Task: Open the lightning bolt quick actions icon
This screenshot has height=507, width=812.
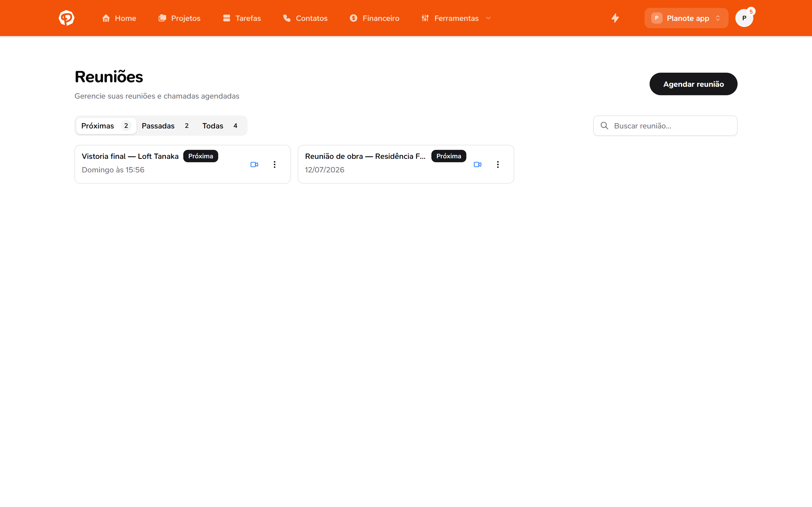Action: click(615, 18)
